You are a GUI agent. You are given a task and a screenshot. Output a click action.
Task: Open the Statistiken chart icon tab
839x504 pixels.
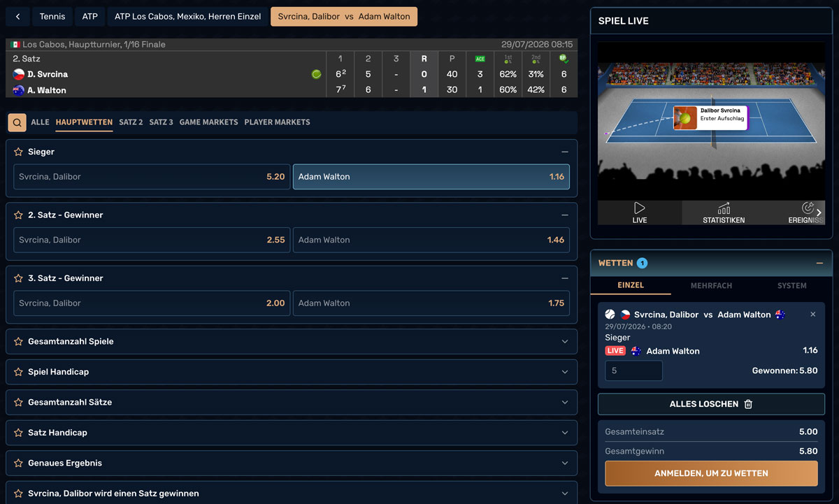724,208
